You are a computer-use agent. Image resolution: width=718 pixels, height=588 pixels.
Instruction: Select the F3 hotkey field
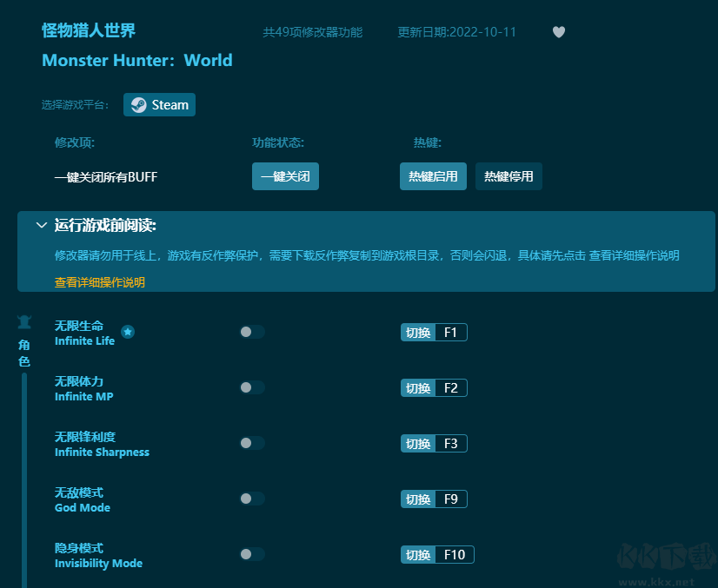[451, 444]
